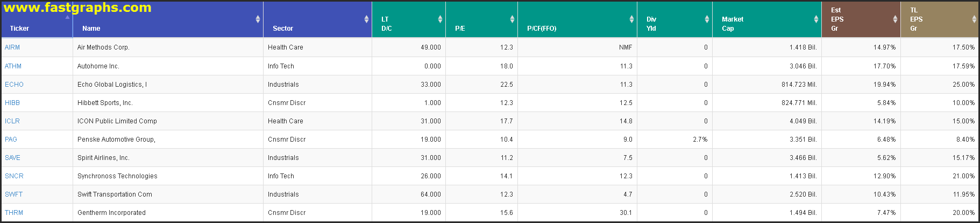Image resolution: width=980 pixels, height=223 pixels.
Task: Open the ATHM ticker link
Action: click(13, 66)
